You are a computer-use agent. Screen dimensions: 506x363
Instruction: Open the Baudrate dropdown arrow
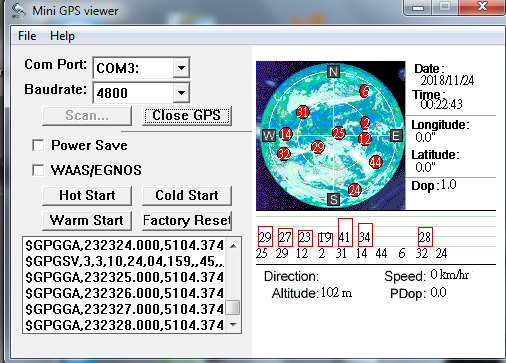(181, 92)
